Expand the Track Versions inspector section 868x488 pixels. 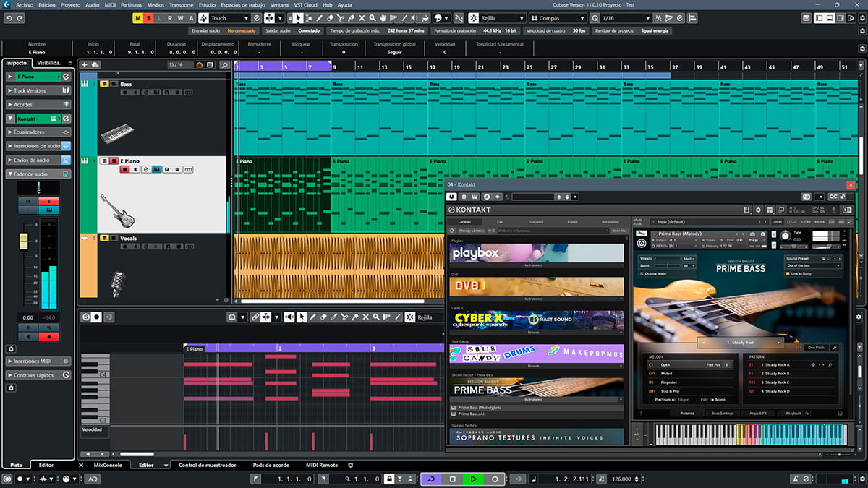coord(39,90)
